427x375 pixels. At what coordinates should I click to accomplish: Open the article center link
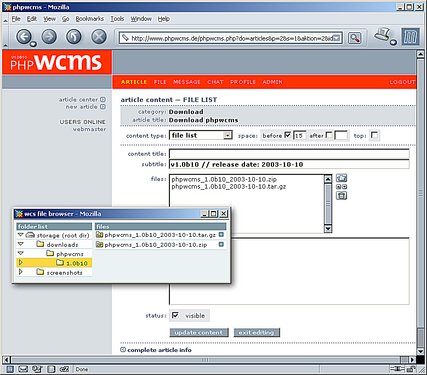point(78,99)
